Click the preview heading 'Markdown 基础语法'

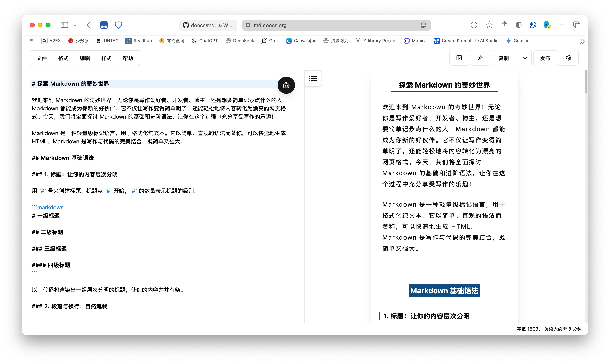click(444, 291)
